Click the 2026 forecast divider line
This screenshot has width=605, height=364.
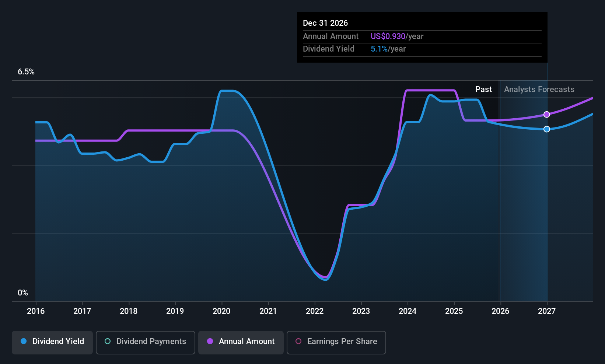500,184
